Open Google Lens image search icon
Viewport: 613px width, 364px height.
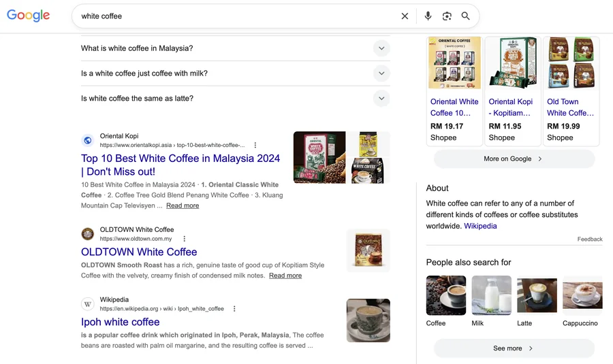tap(447, 16)
